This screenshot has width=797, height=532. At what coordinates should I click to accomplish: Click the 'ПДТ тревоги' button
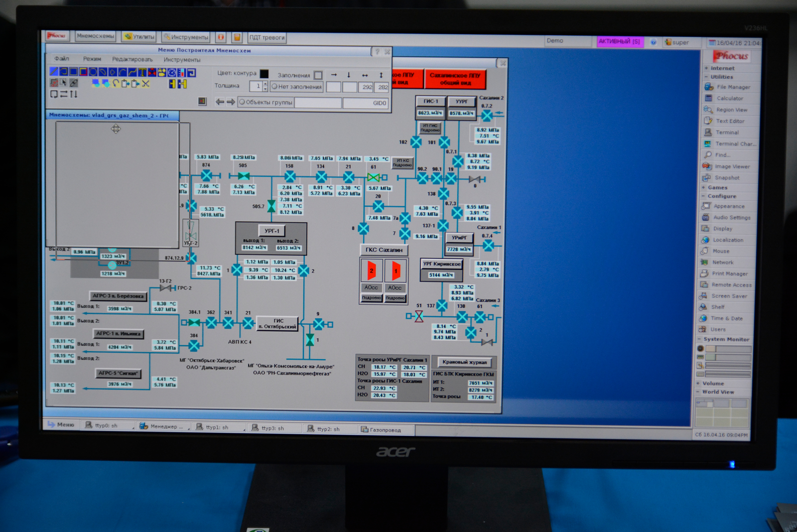pyautogui.click(x=266, y=37)
